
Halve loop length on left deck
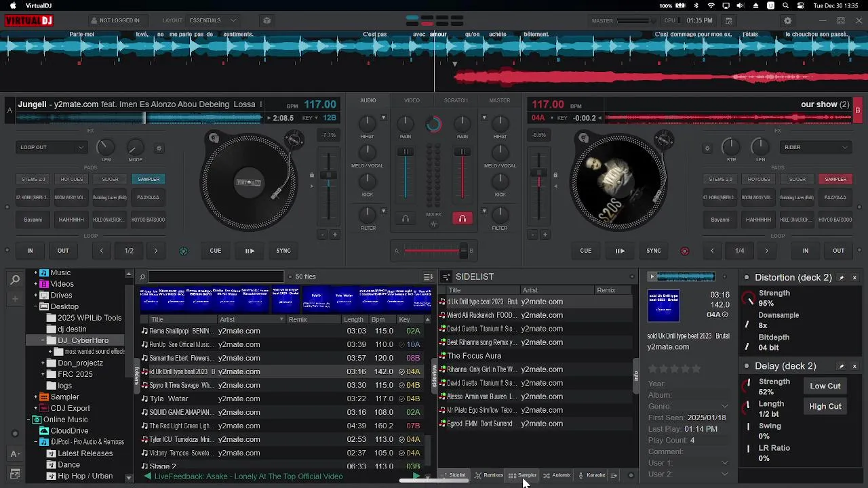click(x=102, y=251)
